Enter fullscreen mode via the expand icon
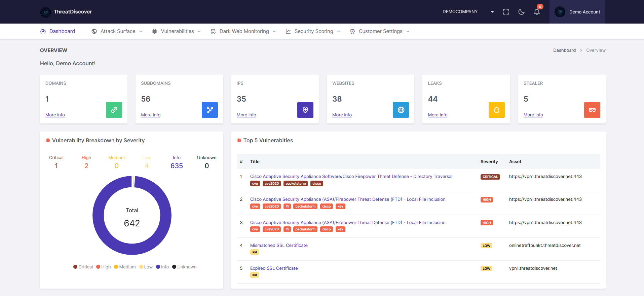This screenshot has width=644, height=296. pos(506,12)
